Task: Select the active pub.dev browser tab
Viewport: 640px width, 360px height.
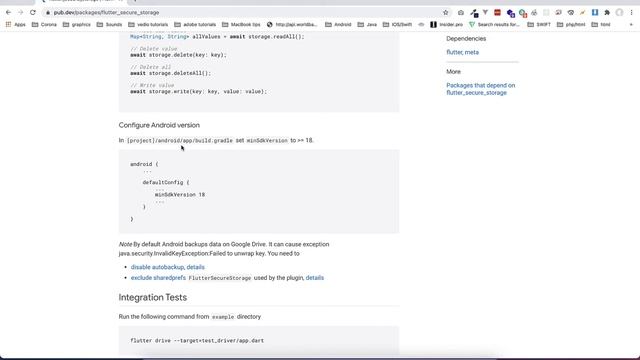Action: coord(84,2)
